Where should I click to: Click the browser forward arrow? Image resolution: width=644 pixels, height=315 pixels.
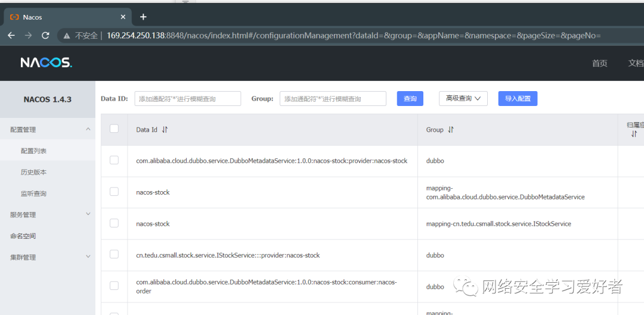pyautogui.click(x=29, y=35)
